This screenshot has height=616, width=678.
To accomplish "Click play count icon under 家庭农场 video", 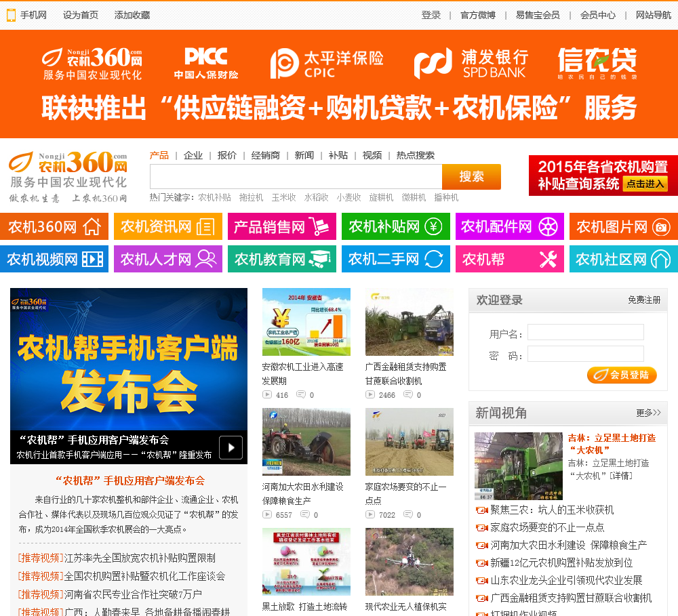I will pos(370,514).
